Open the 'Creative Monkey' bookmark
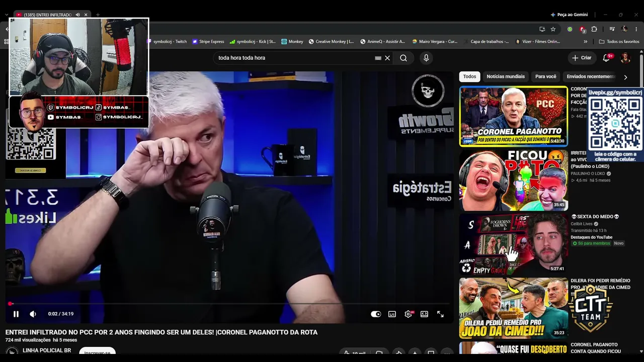This screenshot has width=644, height=362. click(331, 42)
